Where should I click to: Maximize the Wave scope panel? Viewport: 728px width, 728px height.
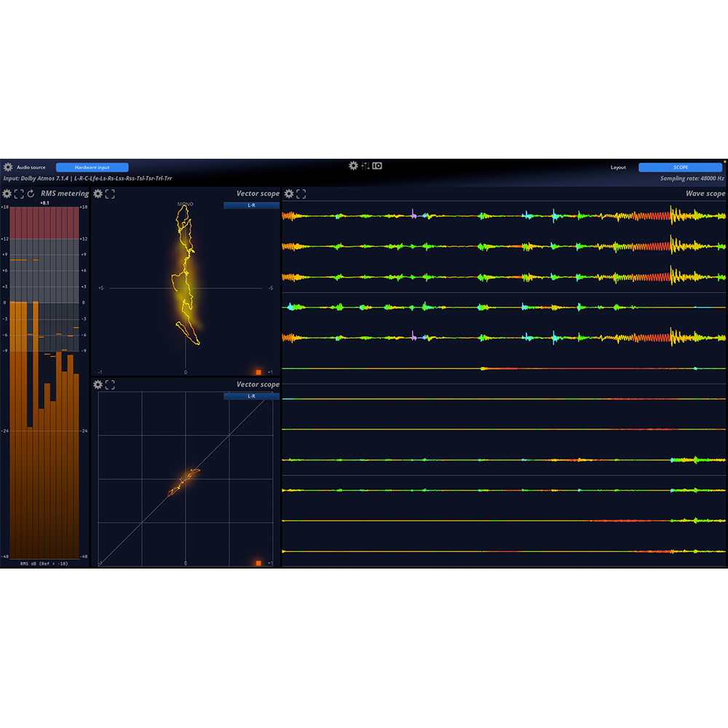pos(301,194)
